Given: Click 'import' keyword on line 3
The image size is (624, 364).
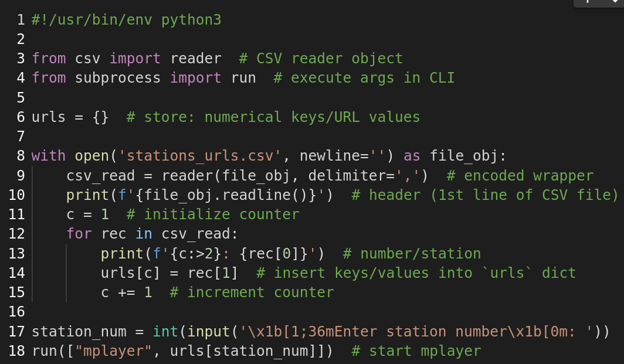Looking at the screenshot, I should 135,59.
